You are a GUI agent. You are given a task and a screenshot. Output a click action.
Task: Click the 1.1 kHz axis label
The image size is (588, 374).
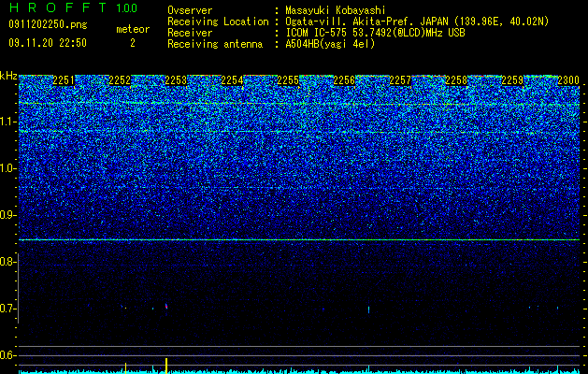click(7, 122)
